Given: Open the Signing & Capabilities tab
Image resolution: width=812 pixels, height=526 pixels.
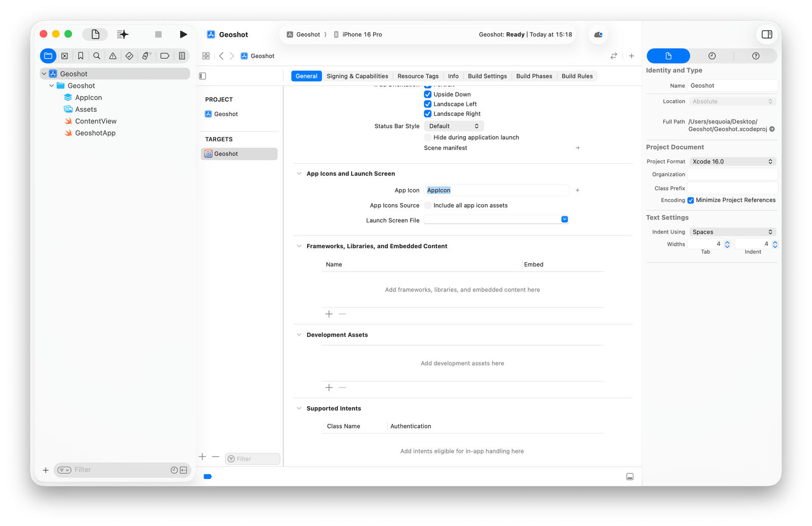Looking at the screenshot, I should [357, 76].
